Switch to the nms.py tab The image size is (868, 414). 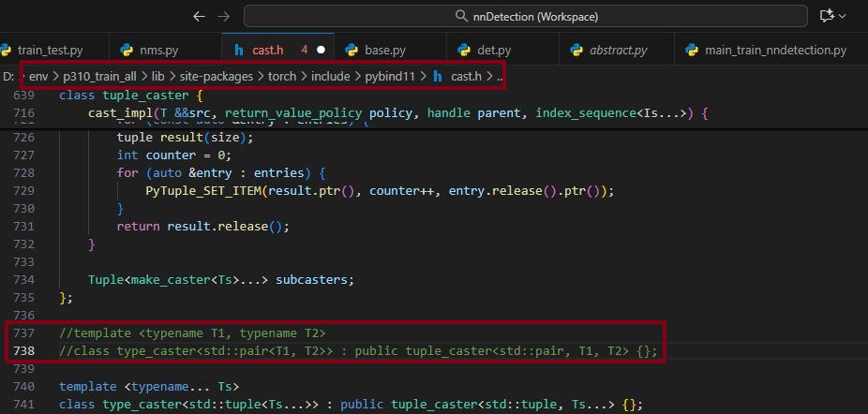(157, 50)
